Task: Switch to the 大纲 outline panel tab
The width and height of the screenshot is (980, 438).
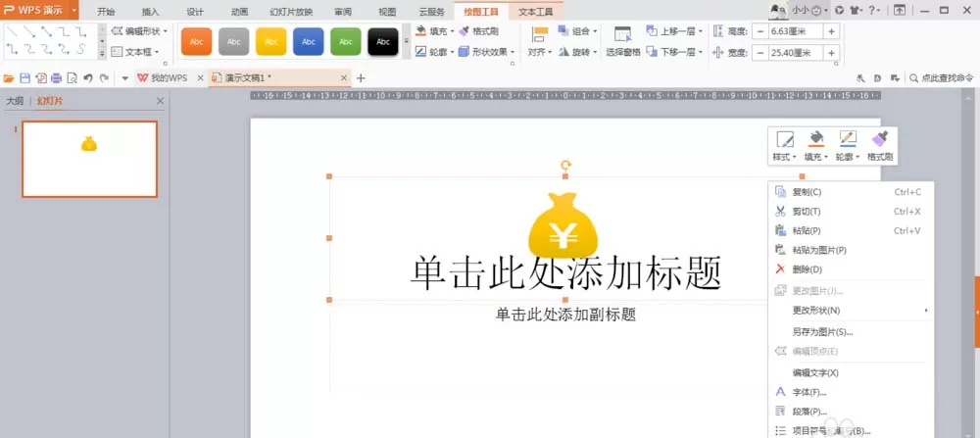Action: [15, 101]
